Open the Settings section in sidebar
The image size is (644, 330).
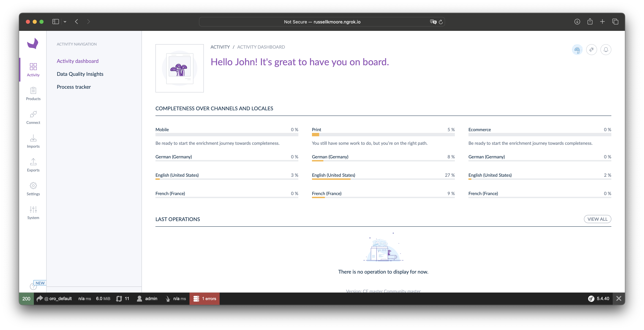(33, 189)
